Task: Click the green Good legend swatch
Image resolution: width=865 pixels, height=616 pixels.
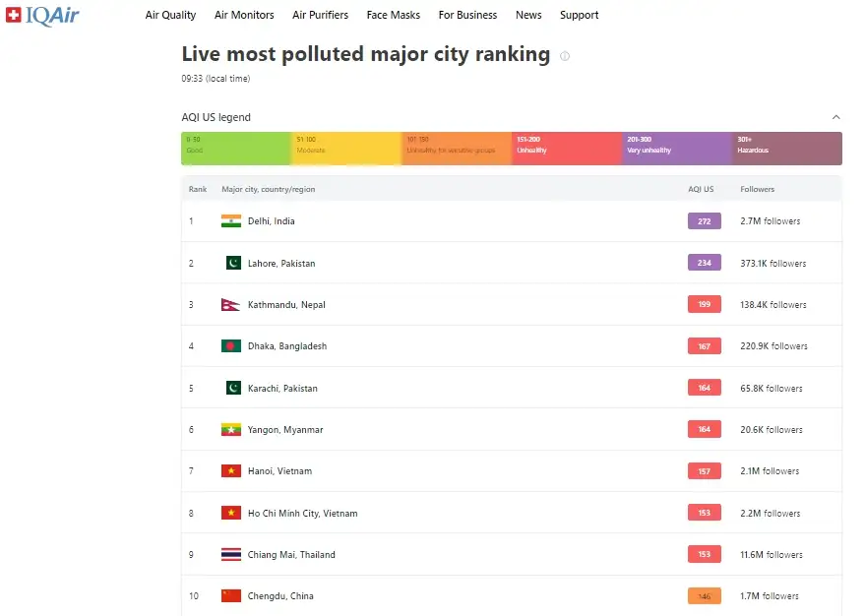Action: coord(236,149)
